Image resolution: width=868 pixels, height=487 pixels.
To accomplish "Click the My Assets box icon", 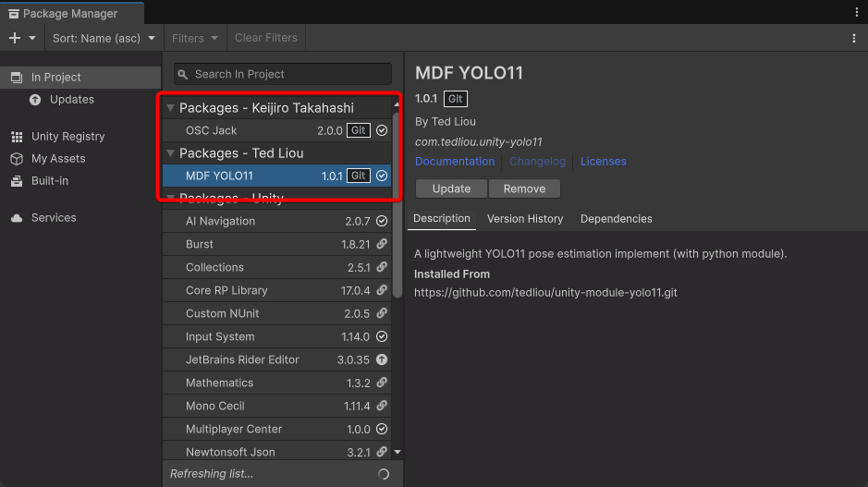I will [17, 159].
